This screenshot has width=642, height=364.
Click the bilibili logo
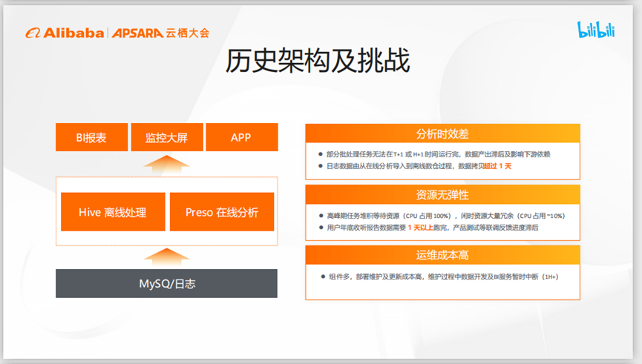(x=596, y=30)
